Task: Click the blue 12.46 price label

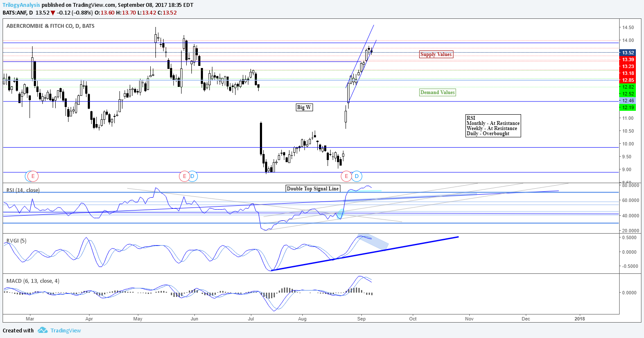Action: pos(628,101)
